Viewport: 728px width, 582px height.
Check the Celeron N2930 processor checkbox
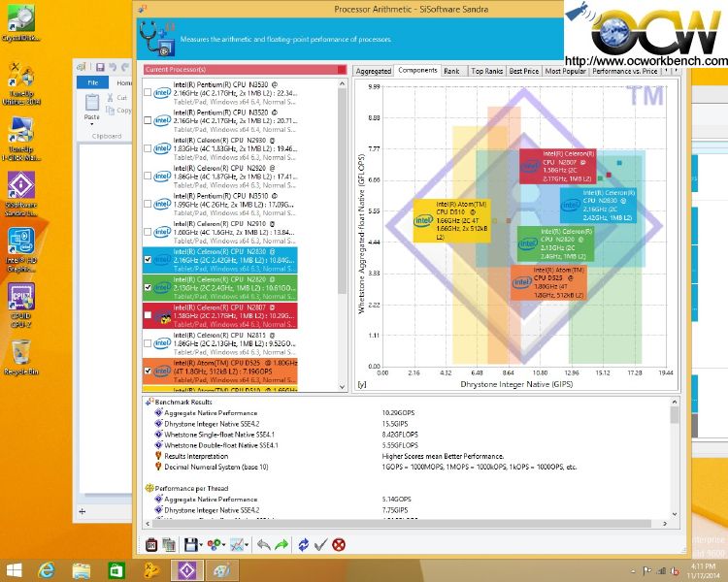pos(148,148)
